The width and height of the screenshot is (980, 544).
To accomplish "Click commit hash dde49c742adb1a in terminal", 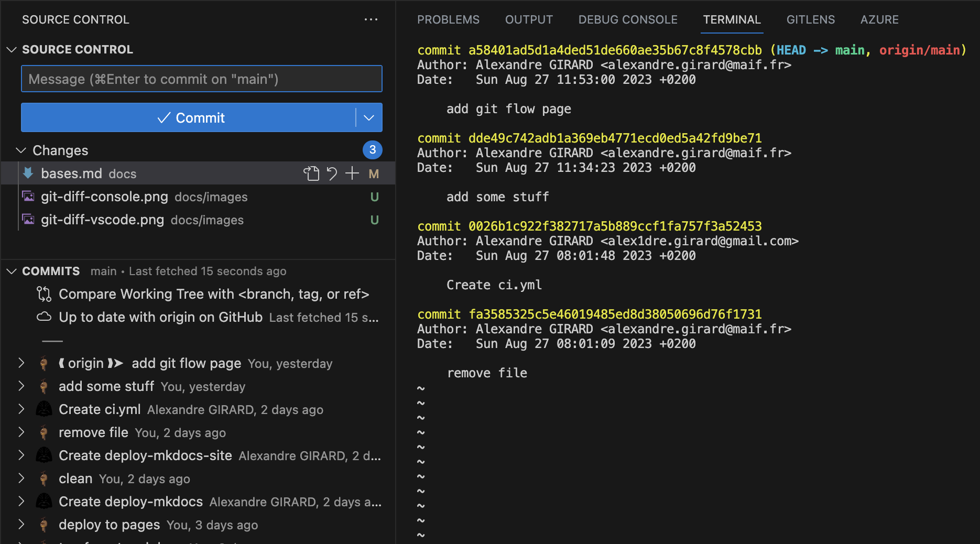I will tap(615, 138).
